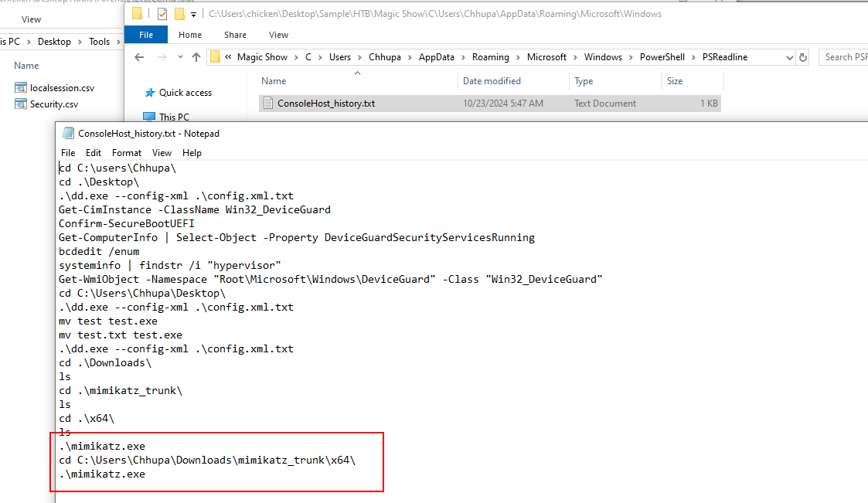
Task: Go back using the Back arrow
Action: point(139,57)
